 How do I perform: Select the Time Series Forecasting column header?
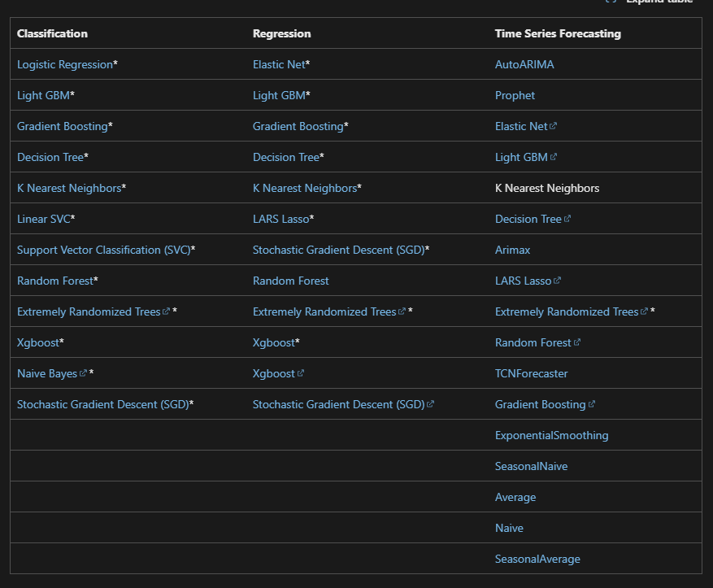coord(558,33)
